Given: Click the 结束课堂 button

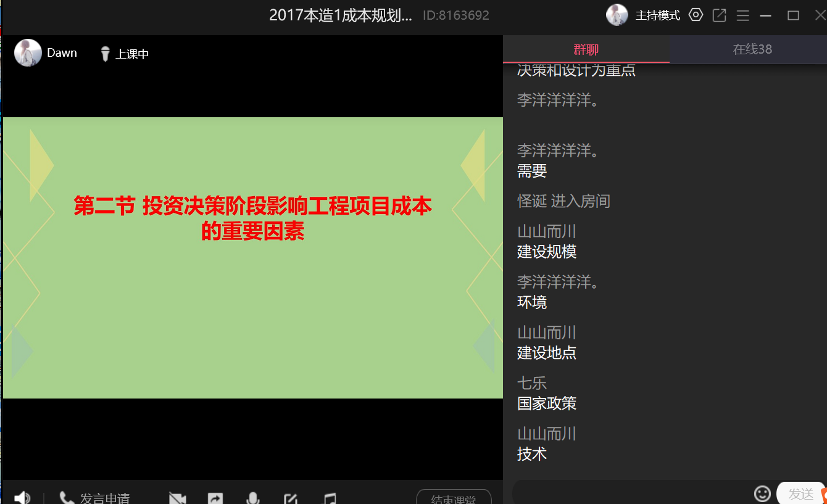Looking at the screenshot, I should point(454,498).
